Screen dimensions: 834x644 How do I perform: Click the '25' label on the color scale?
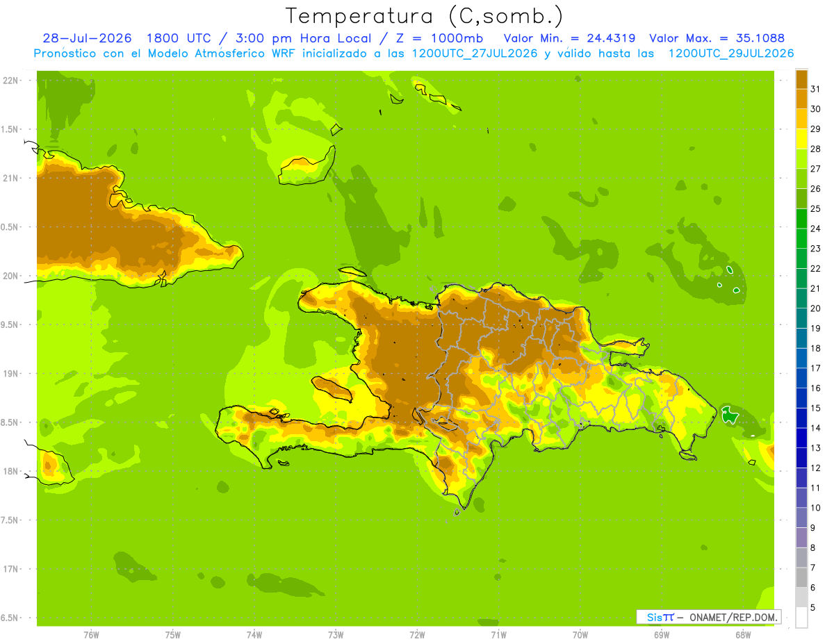tap(815, 208)
